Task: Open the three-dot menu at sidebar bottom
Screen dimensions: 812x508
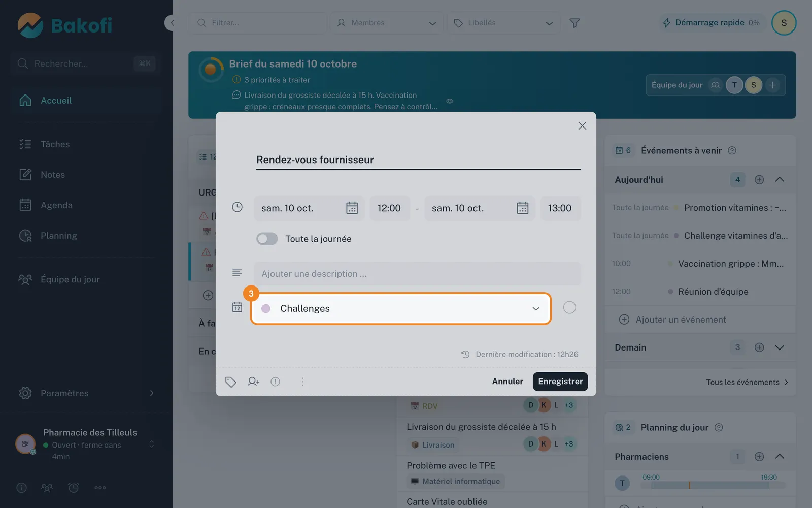Action: click(x=100, y=488)
